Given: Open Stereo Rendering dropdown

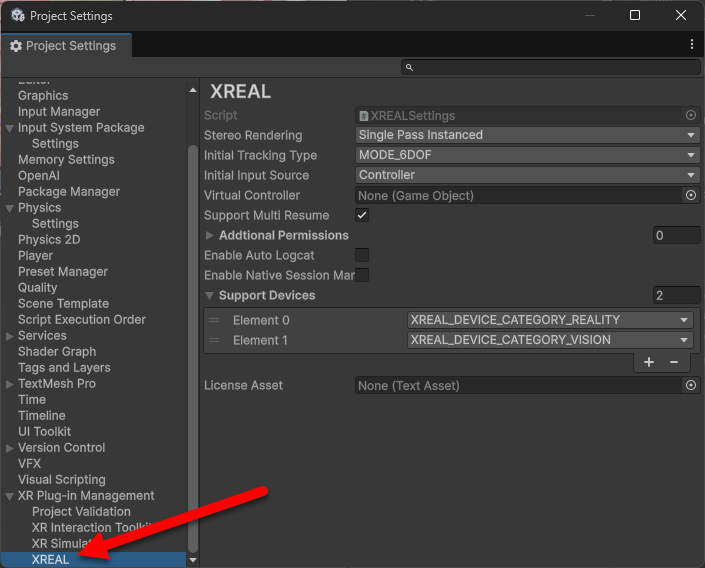Looking at the screenshot, I should (x=527, y=135).
